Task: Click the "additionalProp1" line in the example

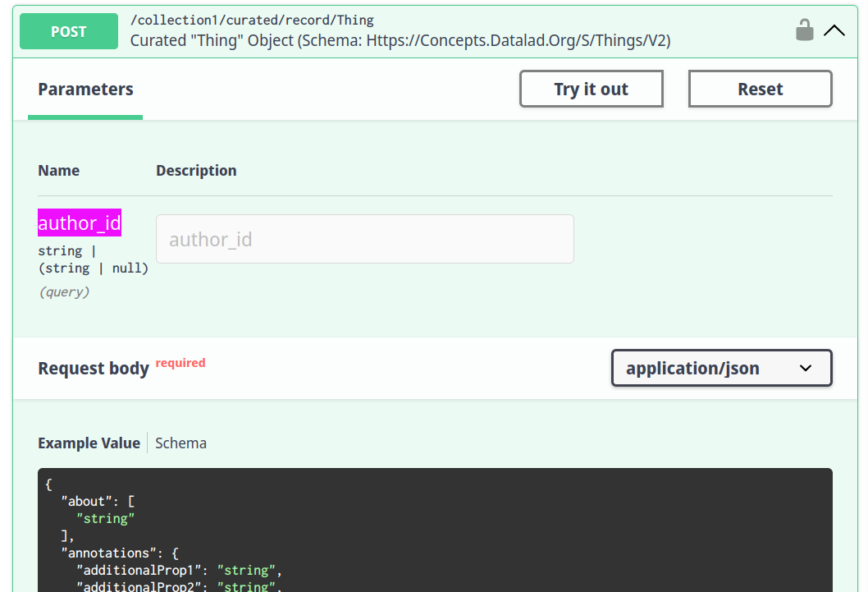Action: pos(180,570)
